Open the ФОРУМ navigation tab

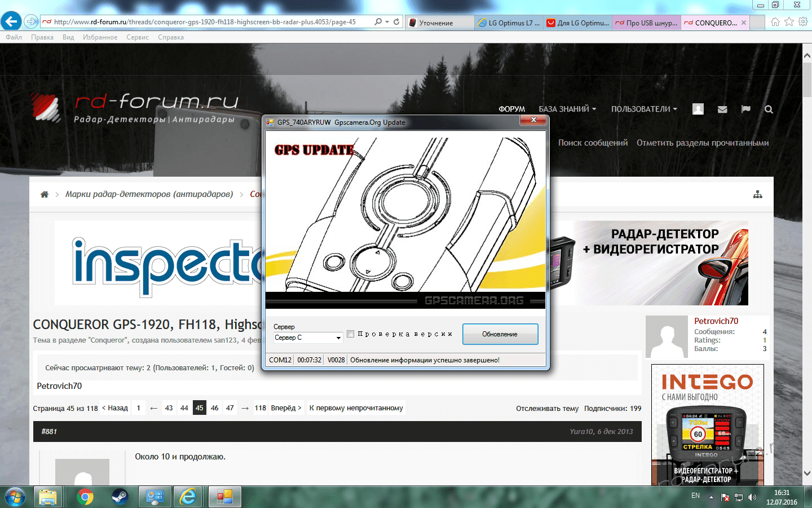511,109
